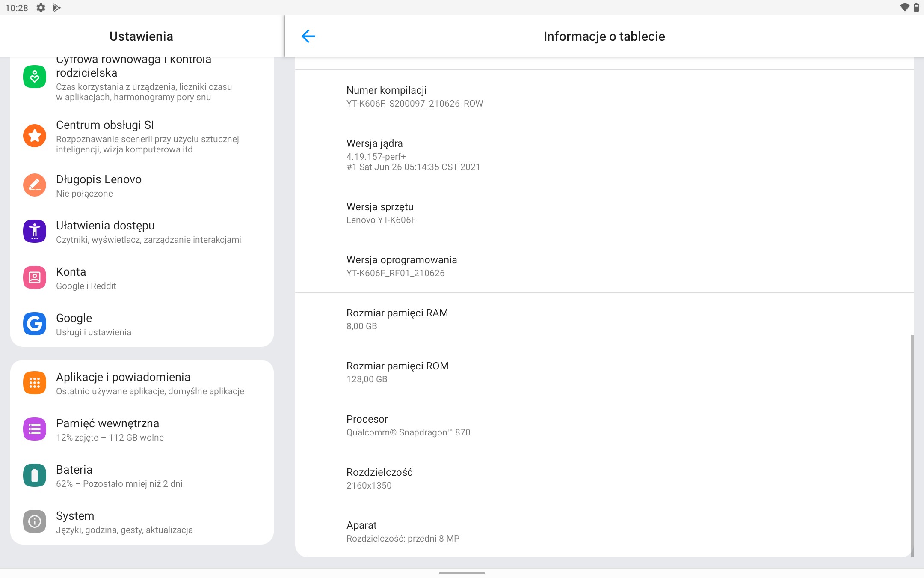The image size is (924, 578).
Task: Tap YT-K606F_S200097_210626_ROW build value
Action: [415, 104]
